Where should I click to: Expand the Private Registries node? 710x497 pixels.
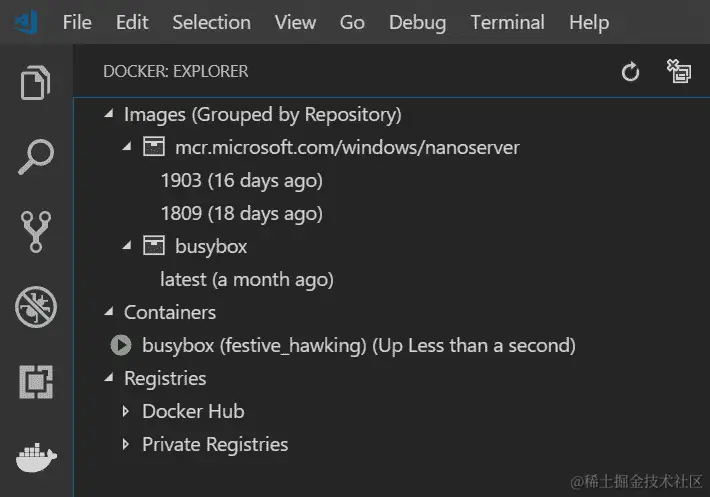click(x=126, y=444)
